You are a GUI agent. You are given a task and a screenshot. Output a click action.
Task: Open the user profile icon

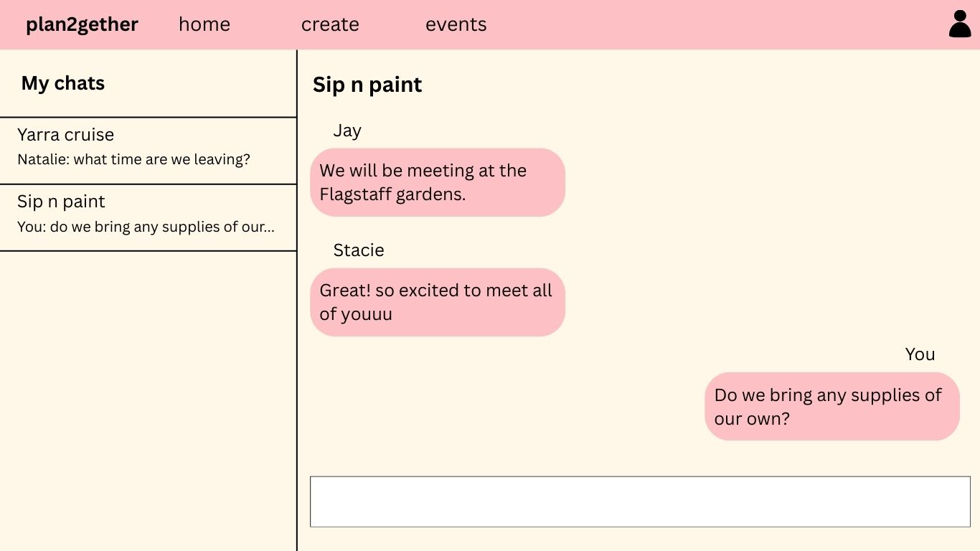960,24
